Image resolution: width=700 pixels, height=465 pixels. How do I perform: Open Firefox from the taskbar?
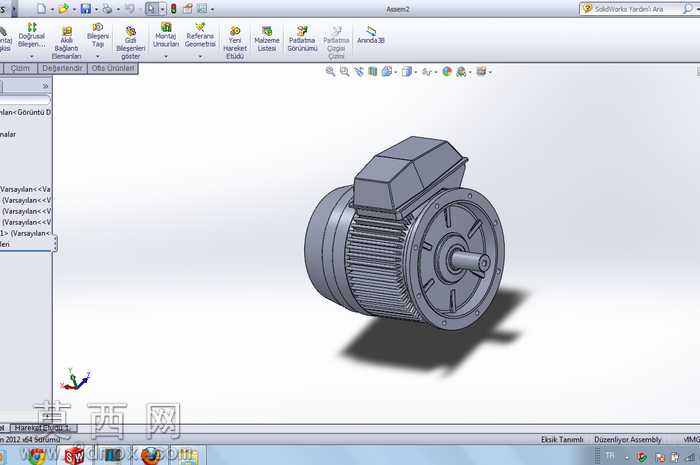point(150,456)
